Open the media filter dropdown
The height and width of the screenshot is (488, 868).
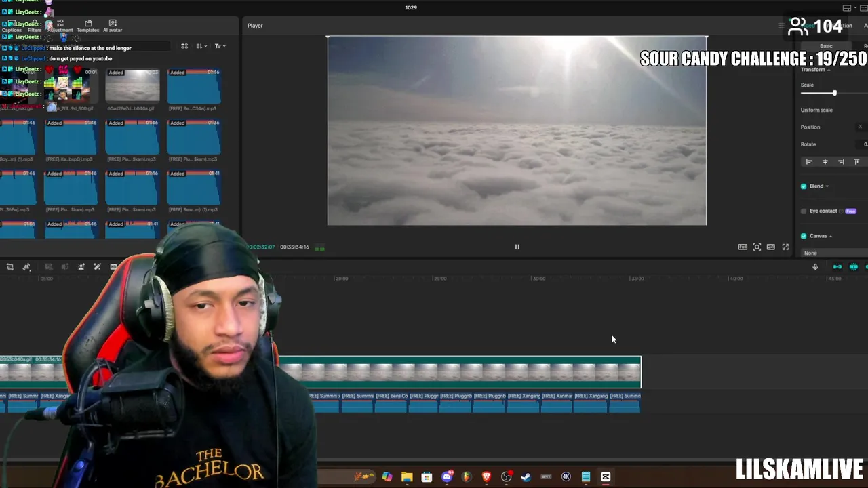click(x=220, y=46)
